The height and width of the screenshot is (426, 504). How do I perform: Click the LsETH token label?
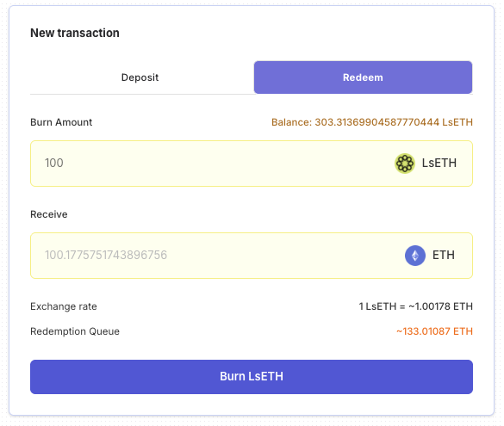(439, 163)
